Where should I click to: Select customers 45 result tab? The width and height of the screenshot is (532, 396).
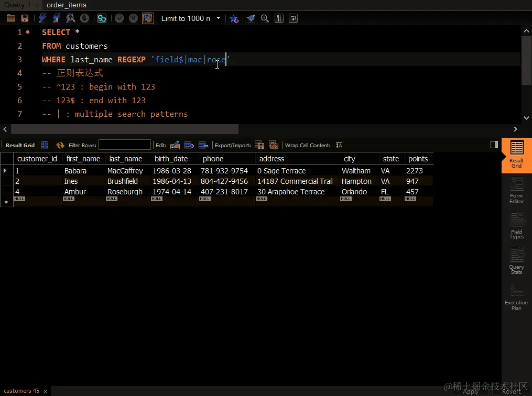(21, 391)
